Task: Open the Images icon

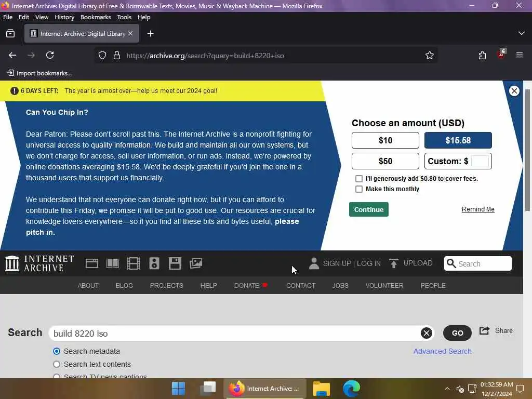Action: [x=196, y=263]
